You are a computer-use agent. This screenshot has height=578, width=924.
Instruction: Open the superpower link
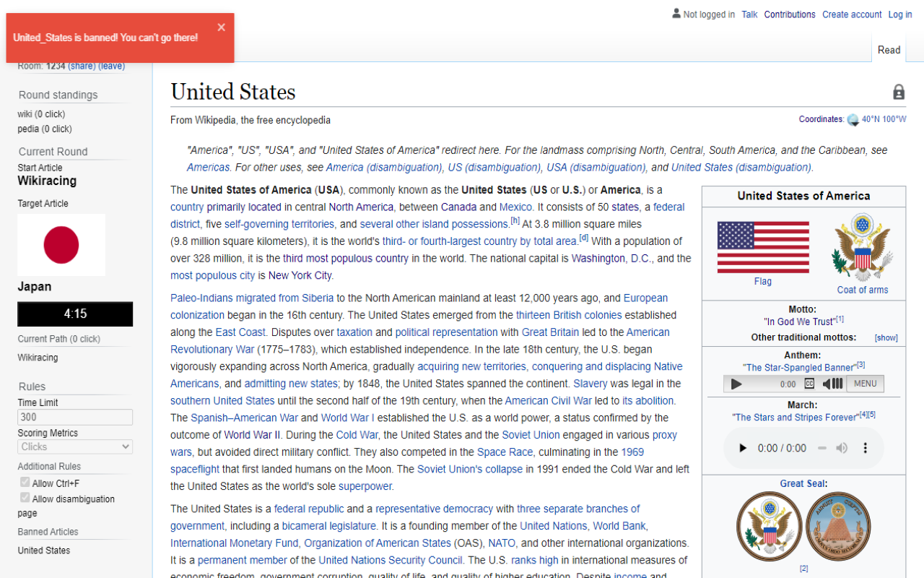pyautogui.click(x=365, y=486)
